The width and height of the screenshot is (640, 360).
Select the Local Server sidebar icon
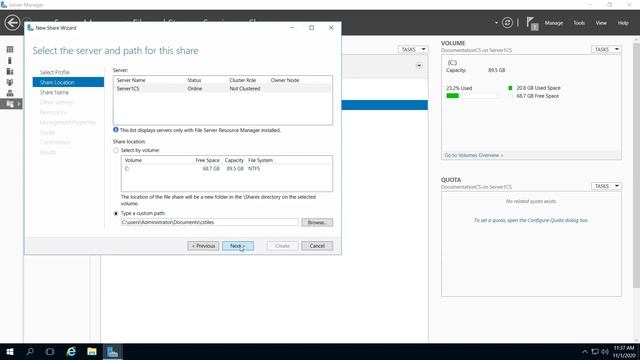pyautogui.click(x=10, y=60)
